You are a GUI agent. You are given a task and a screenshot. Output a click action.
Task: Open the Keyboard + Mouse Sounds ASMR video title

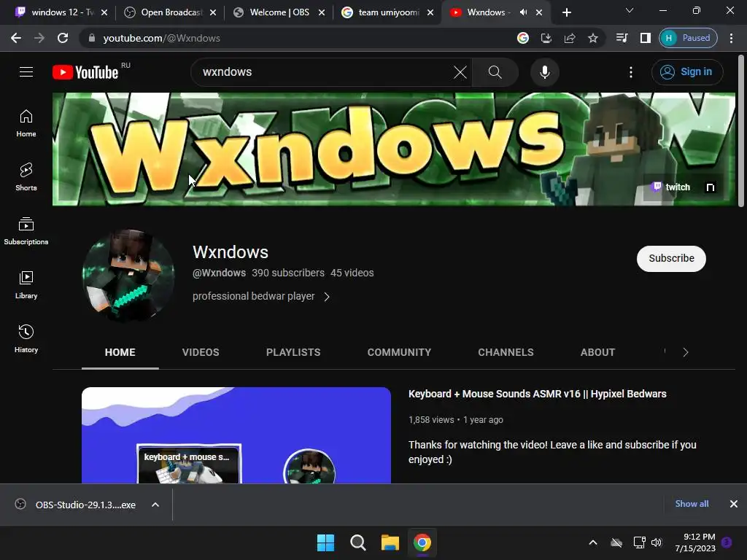(538, 394)
